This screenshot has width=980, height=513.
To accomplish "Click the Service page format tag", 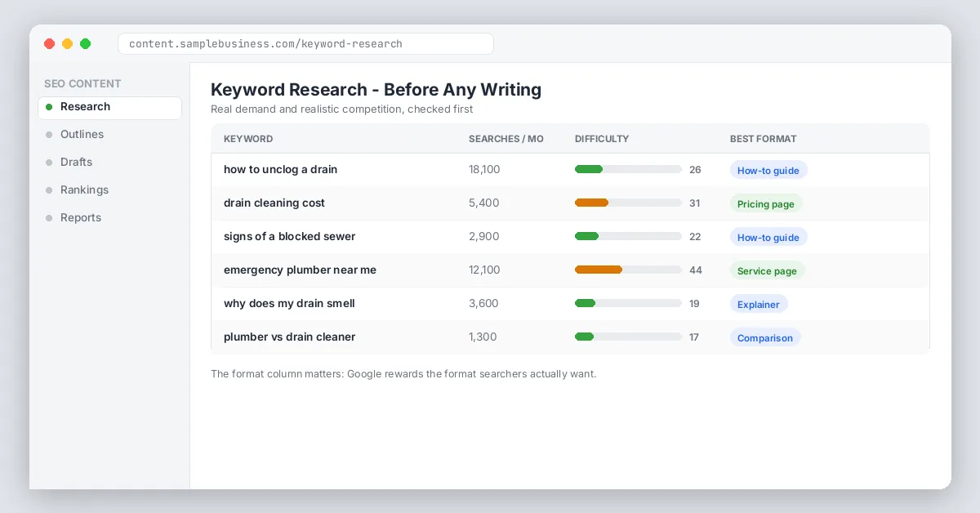I will coord(767,271).
